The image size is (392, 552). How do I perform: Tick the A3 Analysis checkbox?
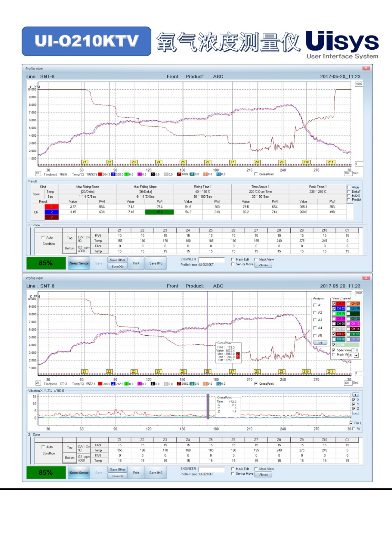point(315,320)
